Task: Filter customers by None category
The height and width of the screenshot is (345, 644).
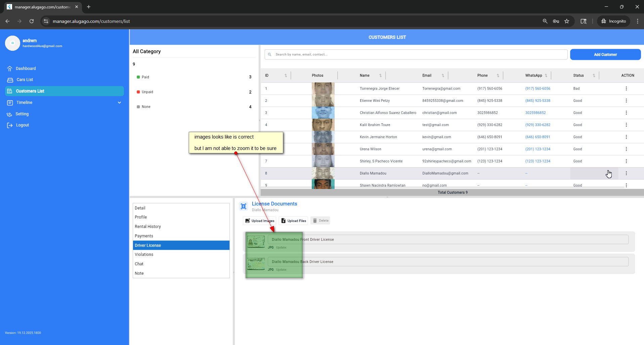Action: point(146,107)
